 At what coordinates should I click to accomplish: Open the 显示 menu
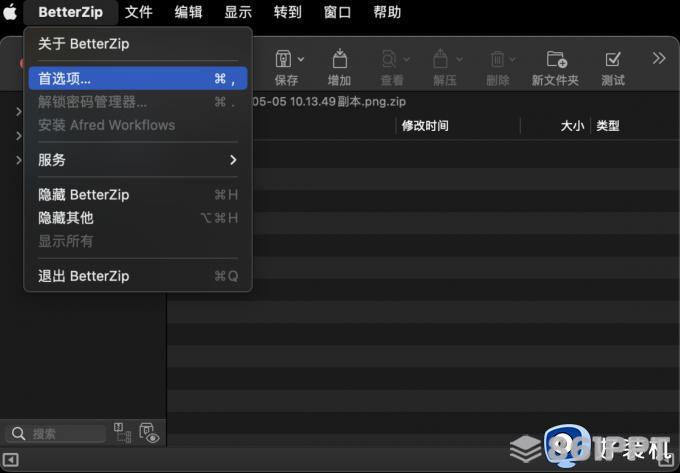238,12
